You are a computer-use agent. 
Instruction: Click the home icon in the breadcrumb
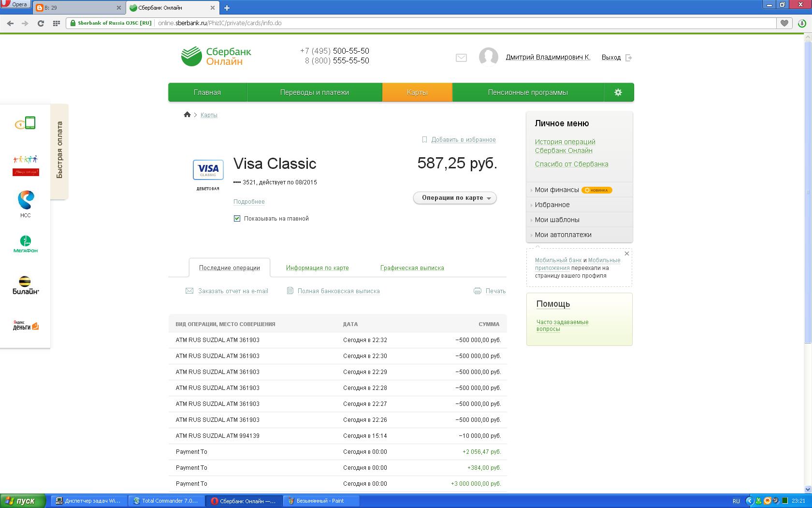(187, 115)
